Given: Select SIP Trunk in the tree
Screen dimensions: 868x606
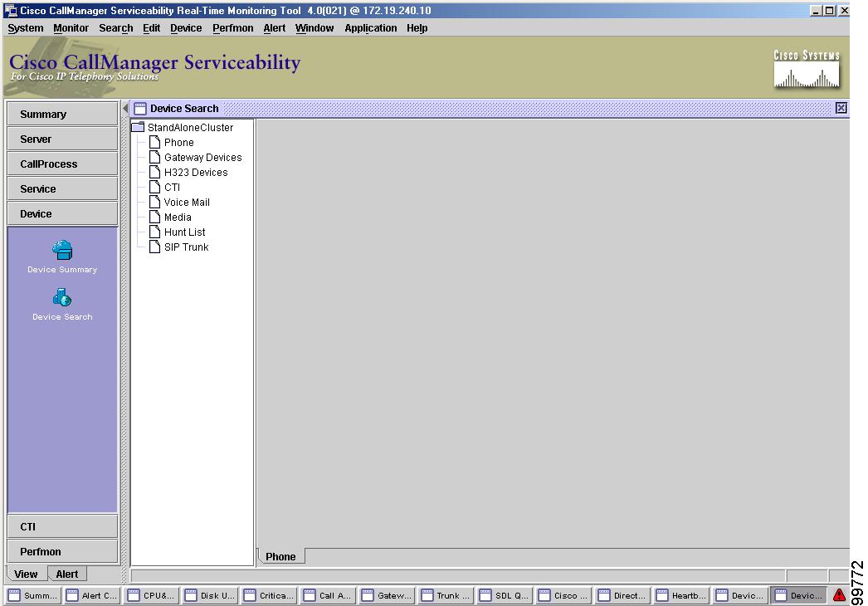Looking at the screenshot, I should (187, 247).
